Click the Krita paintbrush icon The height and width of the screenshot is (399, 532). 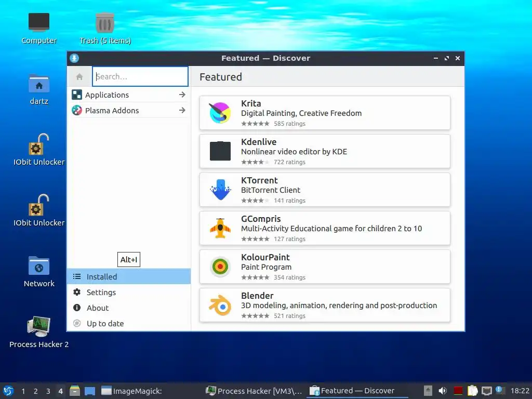click(220, 113)
